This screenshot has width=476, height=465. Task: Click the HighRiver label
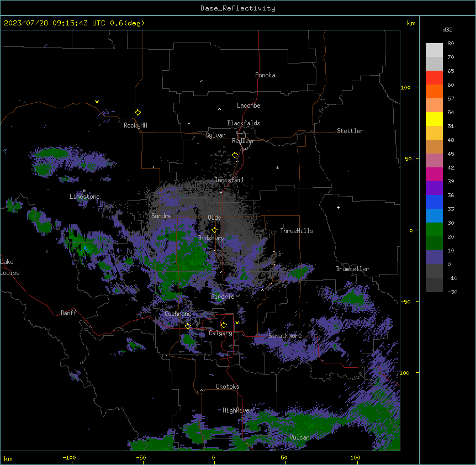coord(237,410)
